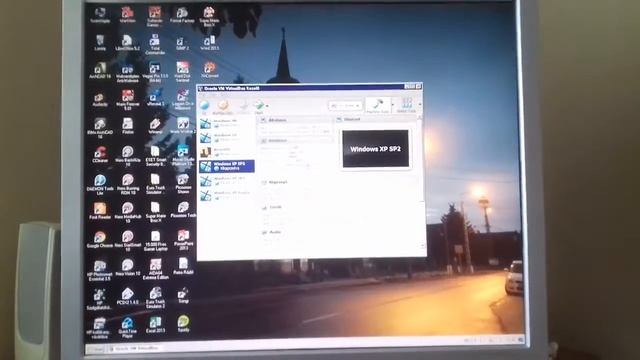640x360 pixels.
Task: Open the Nero BackItUp 10 desktop icon
Action: point(128,157)
